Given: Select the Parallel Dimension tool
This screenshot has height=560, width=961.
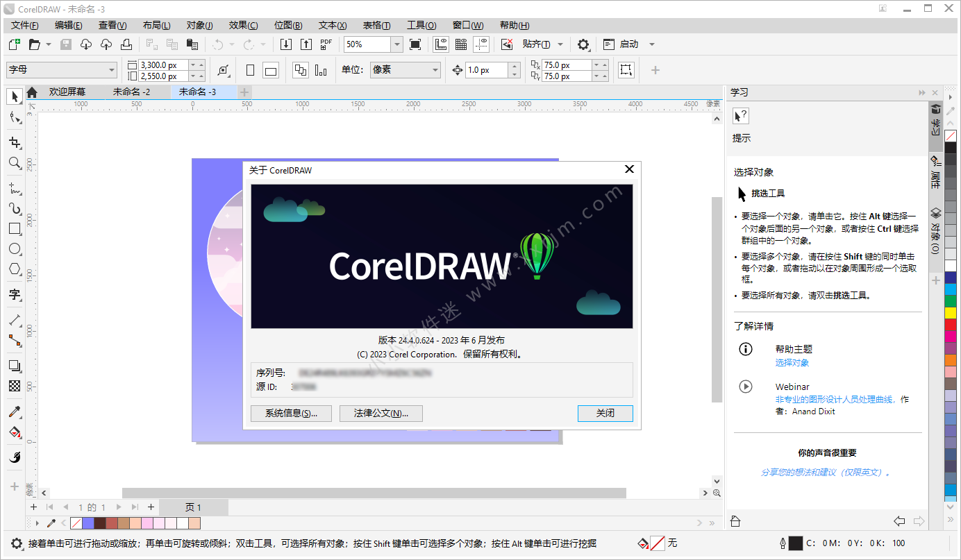Looking at the screenshot, I should click(15, 320).
